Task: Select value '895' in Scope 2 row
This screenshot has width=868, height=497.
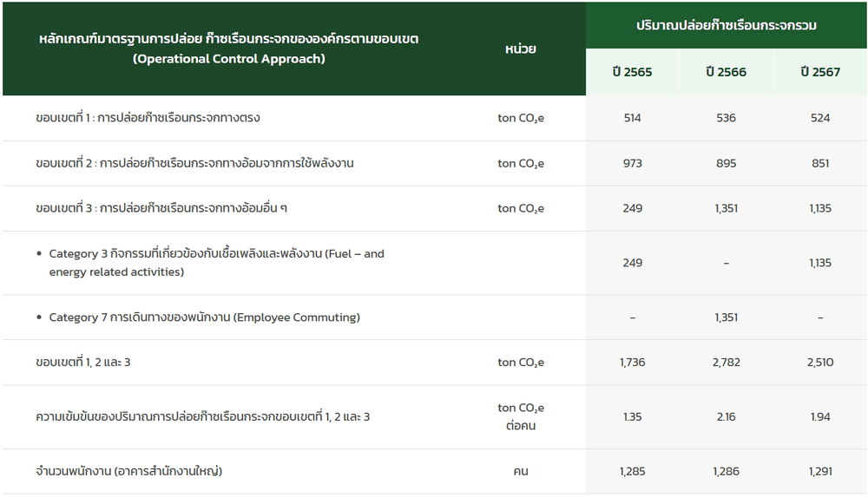Action: pyautogui.click(x=727, y=163)
